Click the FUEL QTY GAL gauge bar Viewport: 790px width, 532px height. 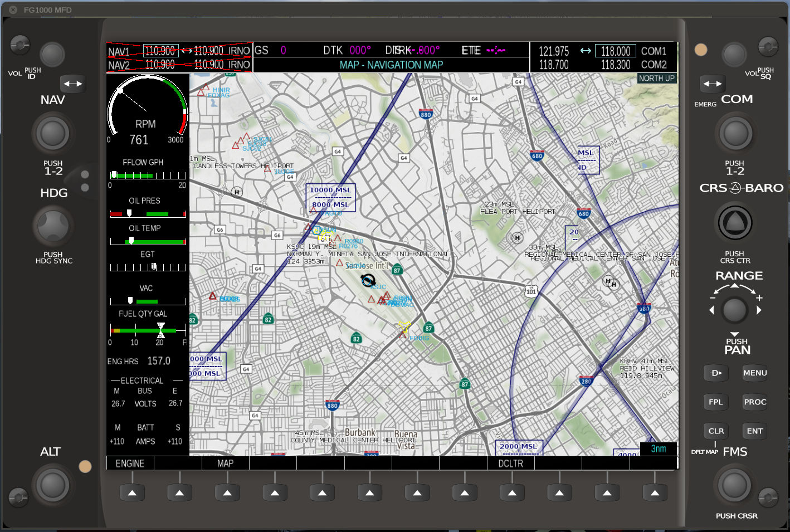(x=148, y=330)
